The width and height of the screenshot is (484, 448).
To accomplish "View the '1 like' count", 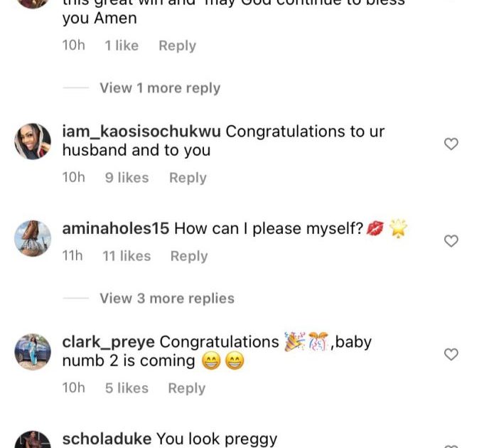I will point(122,46).
